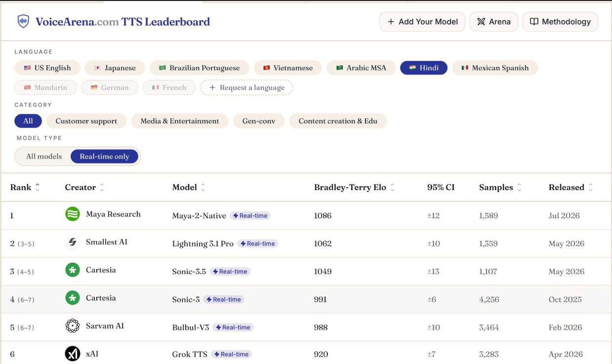Click the VoiceArena shield logo icon
Viewport: 612px width, 364px height.
[x=23, y=21]
